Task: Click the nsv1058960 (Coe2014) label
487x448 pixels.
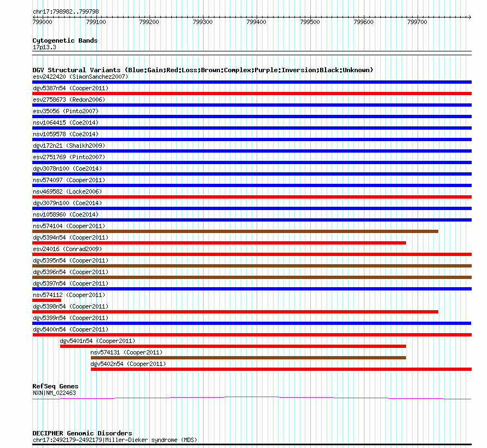Action: (x=66, y=214)
